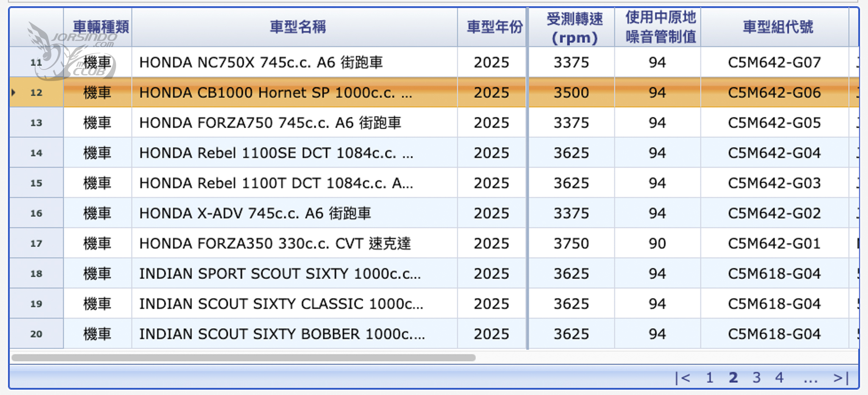Click C5M618-G04 in SCOUT SIXTY BOBBER row
This screenshot has width=868, height=395.
coord(774,334)
